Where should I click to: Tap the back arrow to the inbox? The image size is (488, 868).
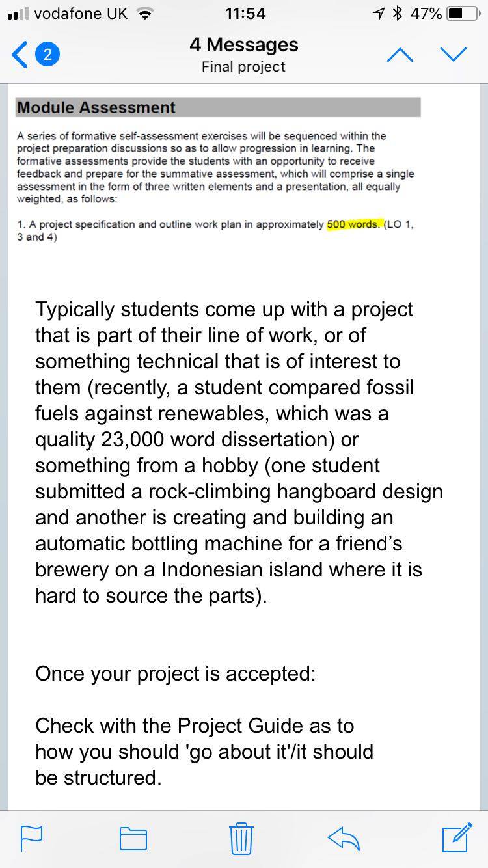[x=19, y=55]
